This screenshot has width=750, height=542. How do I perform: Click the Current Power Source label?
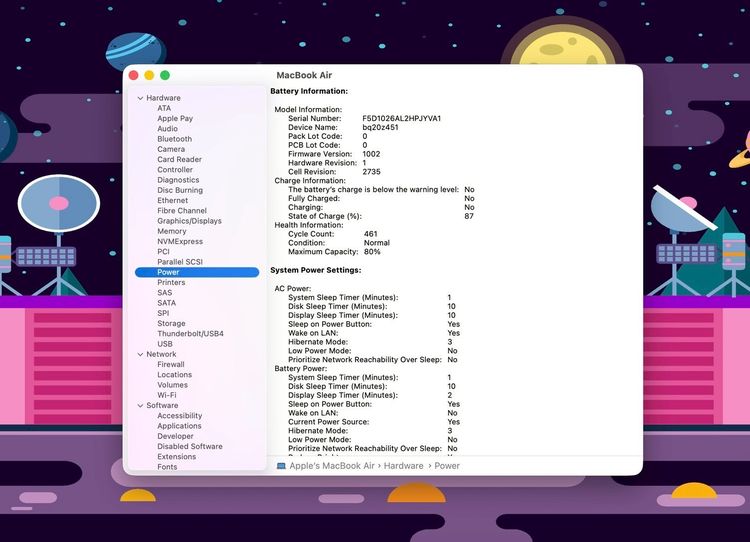tap(329, 422)
